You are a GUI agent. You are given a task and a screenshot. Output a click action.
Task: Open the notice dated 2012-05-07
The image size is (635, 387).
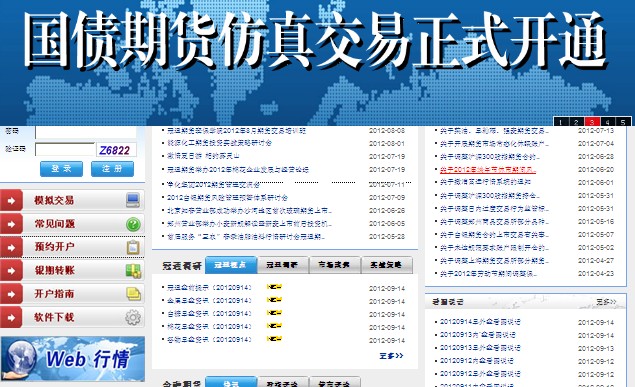494,234
